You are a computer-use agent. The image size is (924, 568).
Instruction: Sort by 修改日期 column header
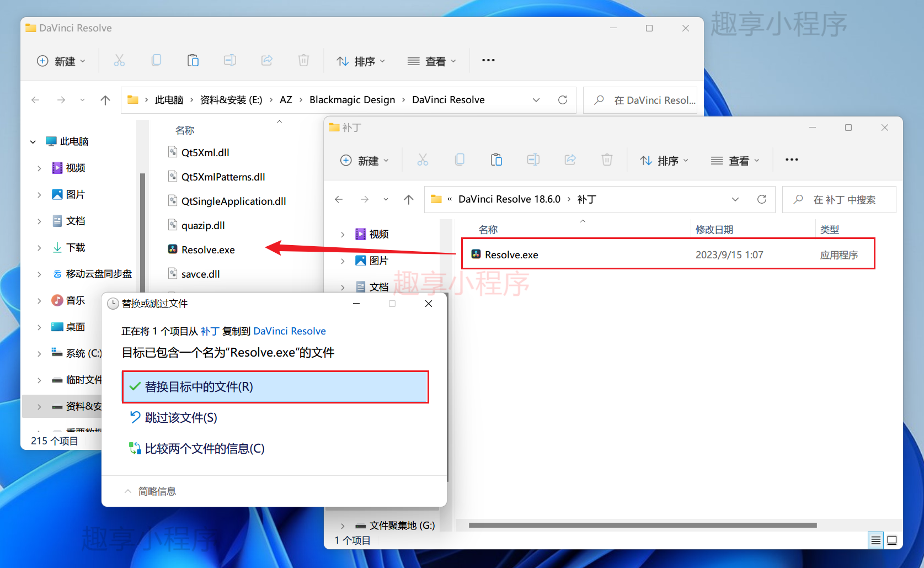coord(714,230)
